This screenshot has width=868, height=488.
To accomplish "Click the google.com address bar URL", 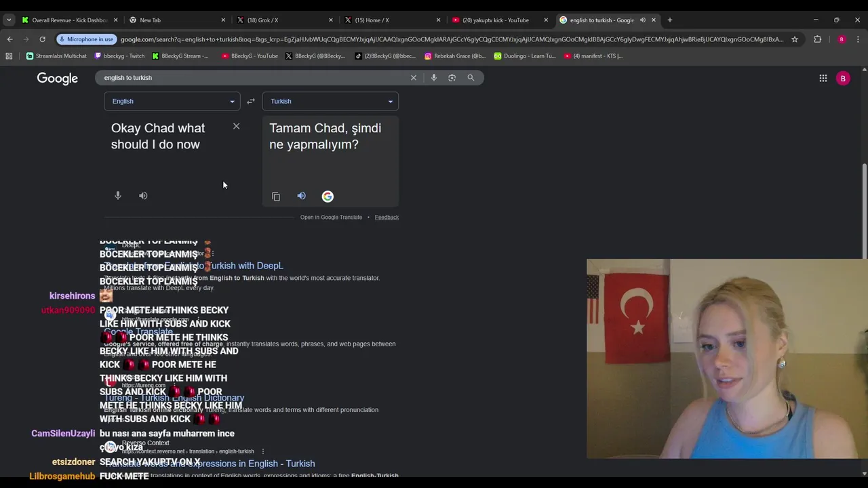I will (x=452, y=39).
